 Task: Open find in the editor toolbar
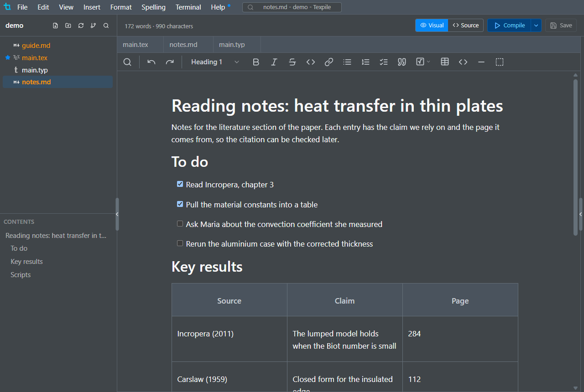pos(128,62)
